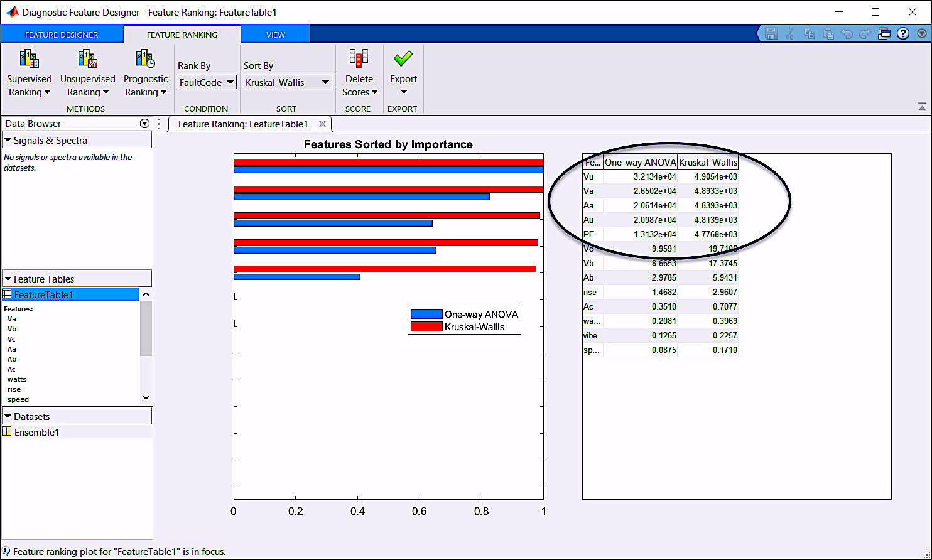Select feature watts in the features list

pos(17,379)
